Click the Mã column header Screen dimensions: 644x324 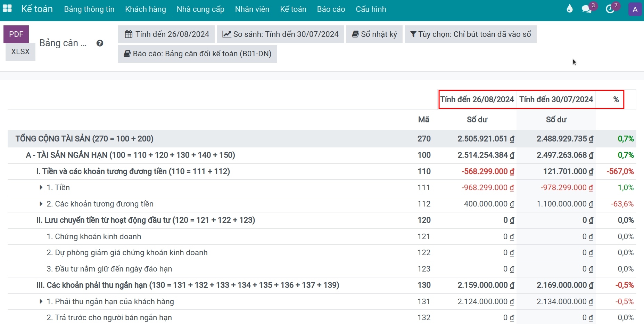click(424, 120)
